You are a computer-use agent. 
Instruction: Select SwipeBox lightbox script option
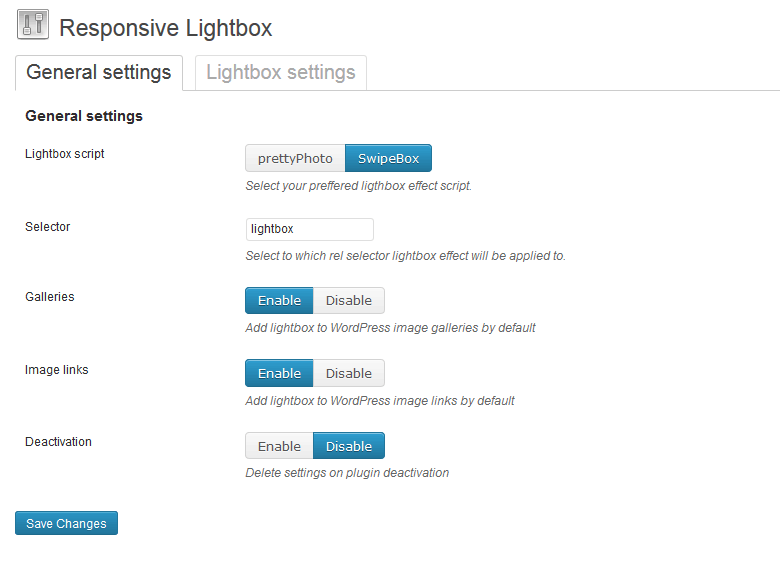pos(388,158)
